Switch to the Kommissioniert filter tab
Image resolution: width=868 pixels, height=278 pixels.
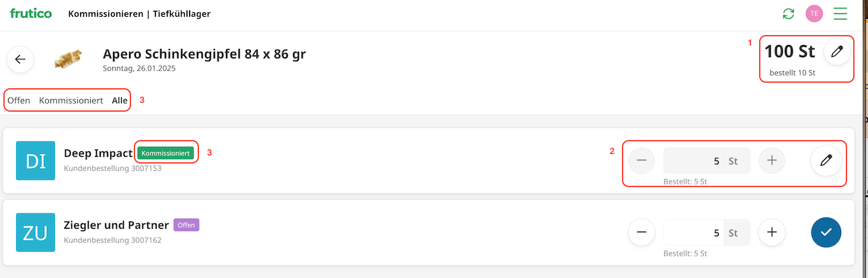point(71,100)
